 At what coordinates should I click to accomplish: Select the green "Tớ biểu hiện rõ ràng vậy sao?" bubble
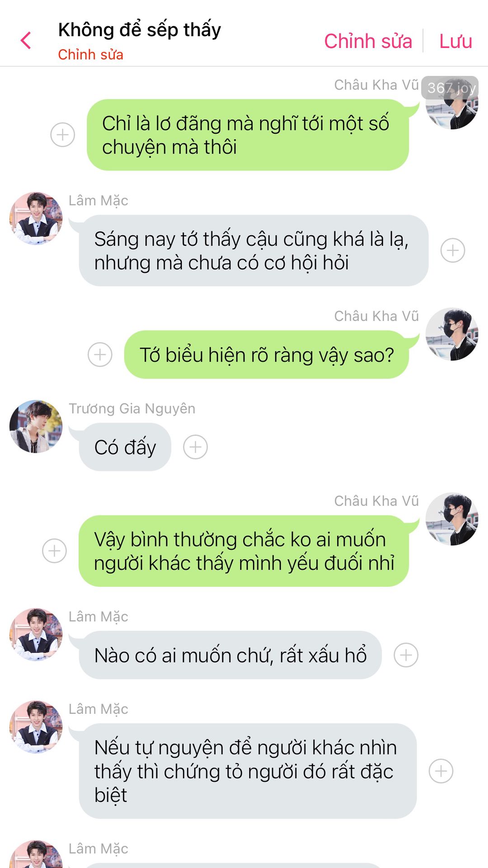pos(267,354)
